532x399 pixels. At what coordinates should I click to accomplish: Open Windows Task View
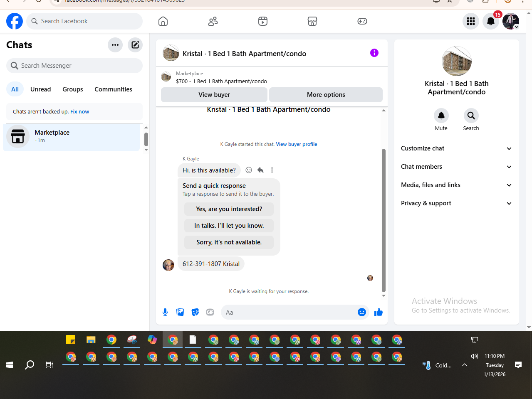(49, 365)
